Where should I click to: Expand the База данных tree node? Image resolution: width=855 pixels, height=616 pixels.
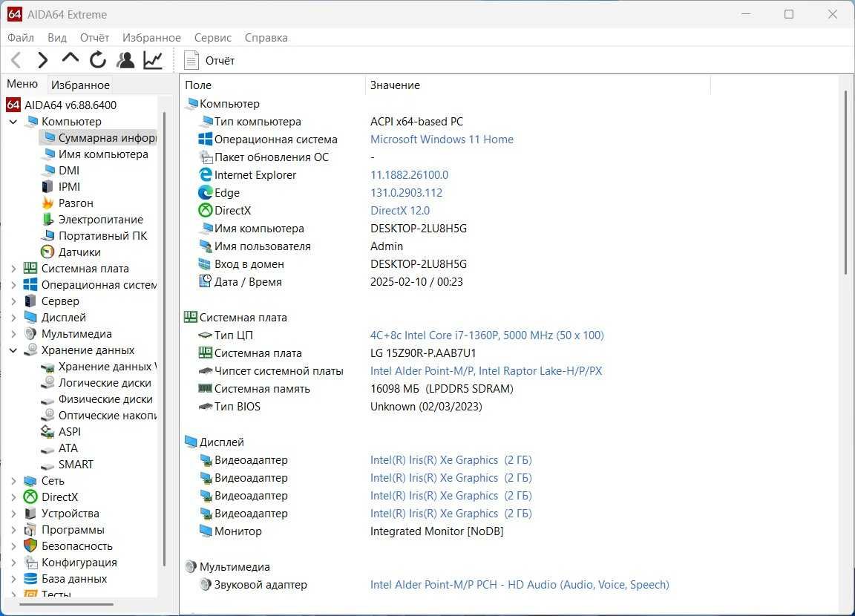click(x=13, y=579)
